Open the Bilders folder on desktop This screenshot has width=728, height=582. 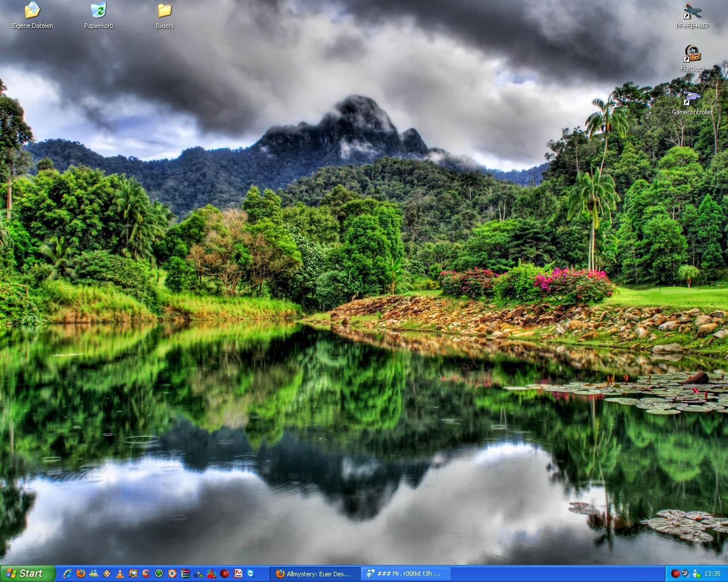click(164, 15)
